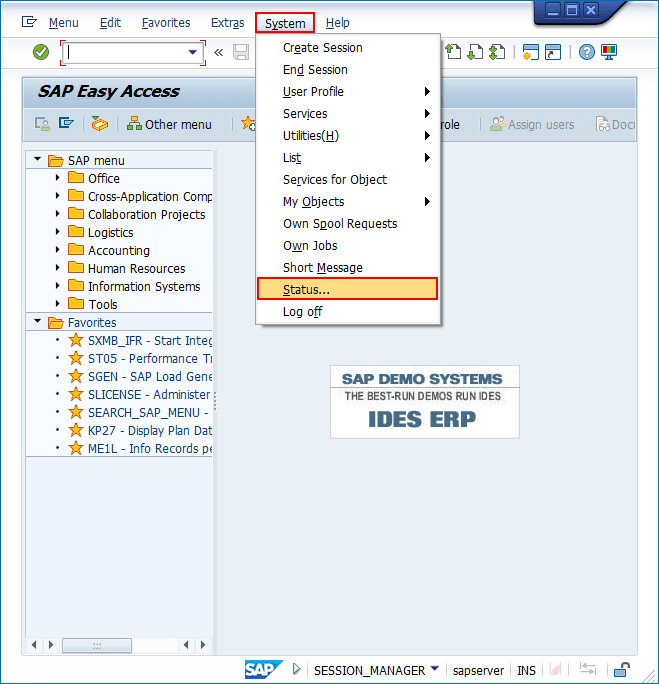659x684 pixels.
Task: Select End Session menu entry
Action: point(347,70)
